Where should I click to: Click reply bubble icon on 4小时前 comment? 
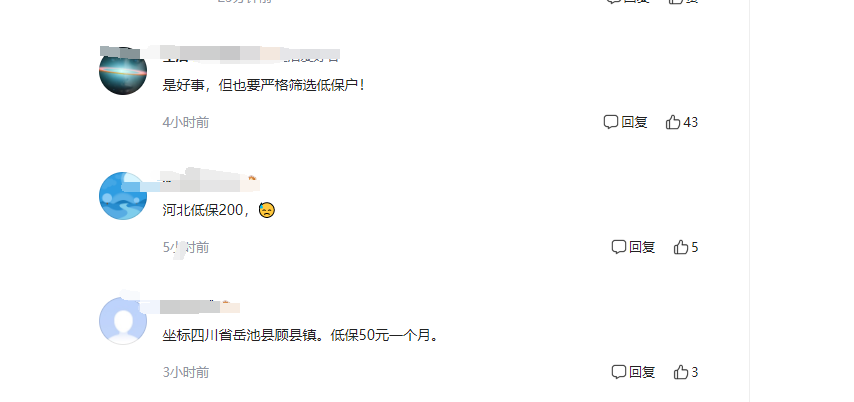(611, 122)
